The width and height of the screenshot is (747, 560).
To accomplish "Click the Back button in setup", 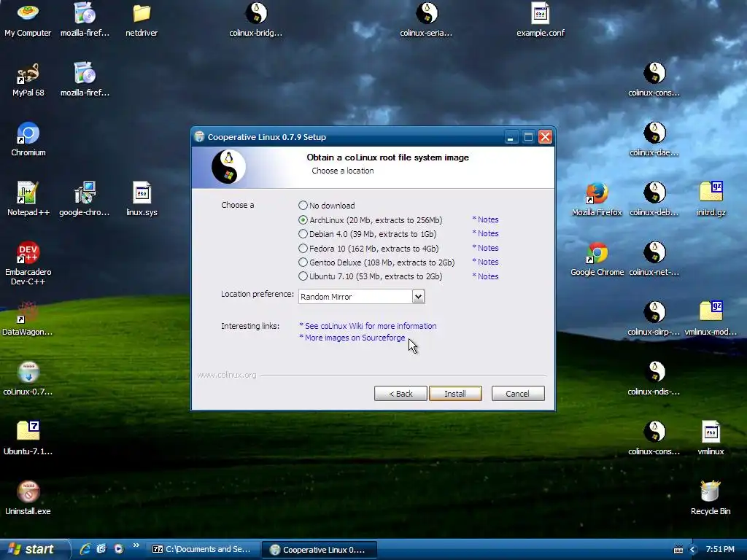I will [x=400, y=393].
